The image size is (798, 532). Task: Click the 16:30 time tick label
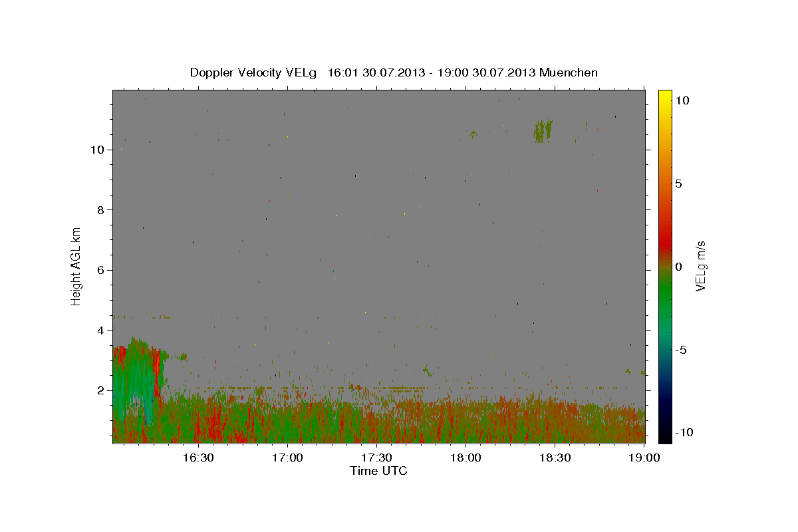pos(198,458)
